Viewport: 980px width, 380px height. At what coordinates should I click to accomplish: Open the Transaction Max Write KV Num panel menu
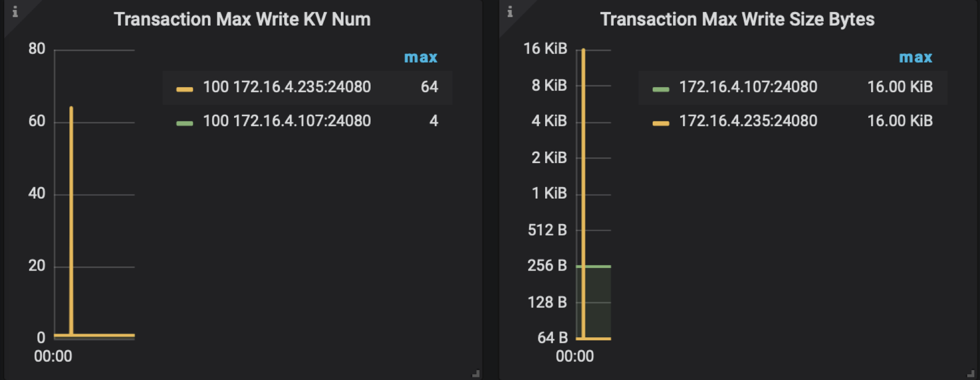242,19
